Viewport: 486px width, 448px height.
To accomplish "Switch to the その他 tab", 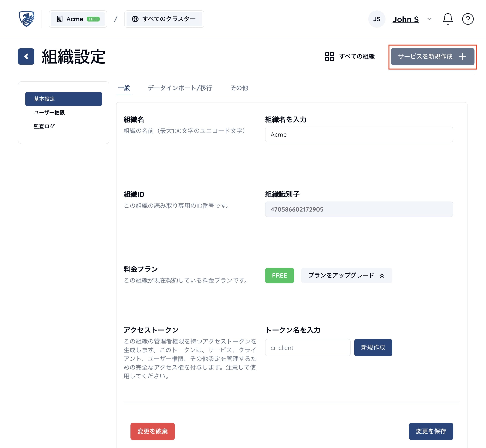I will coord(239,88).
